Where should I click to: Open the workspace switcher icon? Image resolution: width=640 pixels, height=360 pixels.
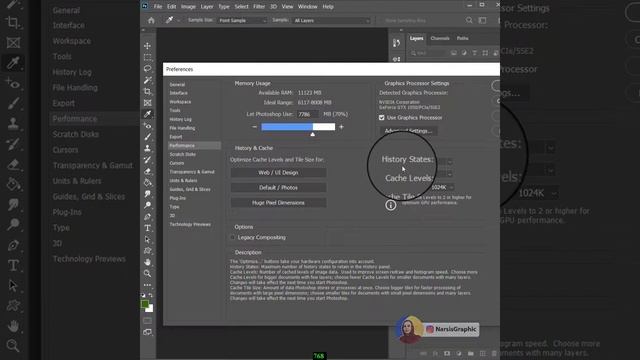pos(482,20)
